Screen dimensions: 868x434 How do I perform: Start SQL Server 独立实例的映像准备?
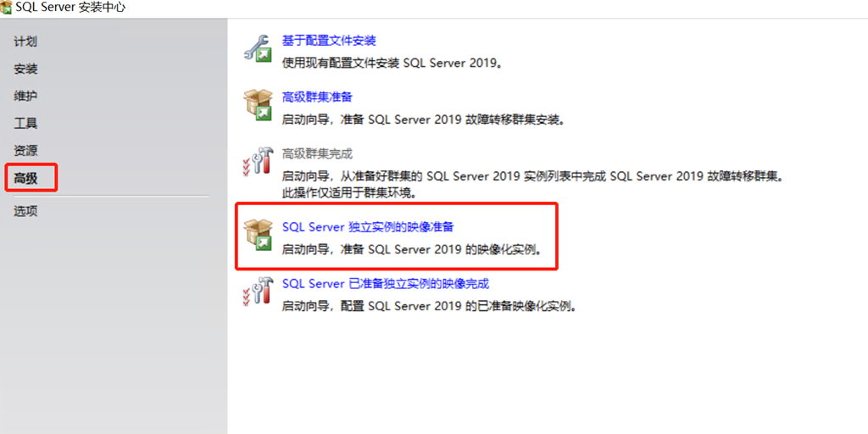(368, 227)
